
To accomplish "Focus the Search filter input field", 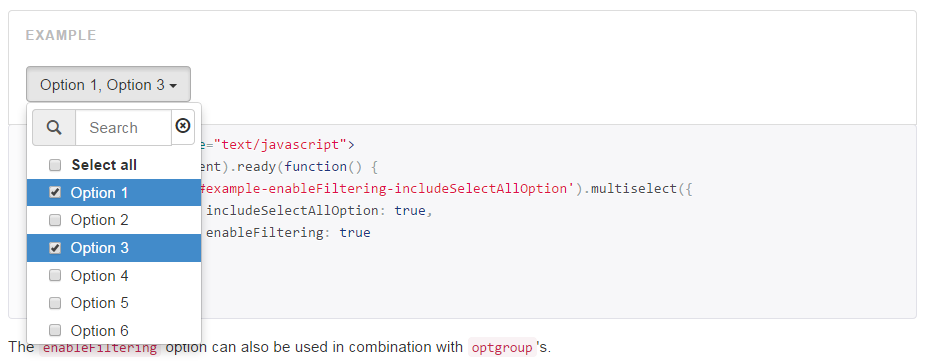I will tap(123, 128).
